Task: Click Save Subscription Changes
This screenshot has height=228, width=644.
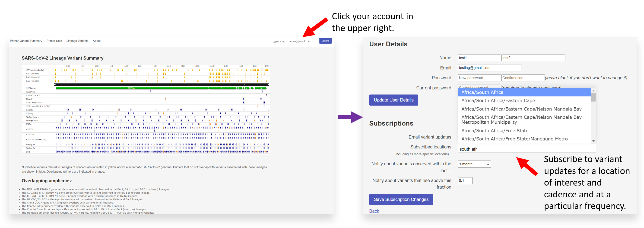Action: click(401, 199)
